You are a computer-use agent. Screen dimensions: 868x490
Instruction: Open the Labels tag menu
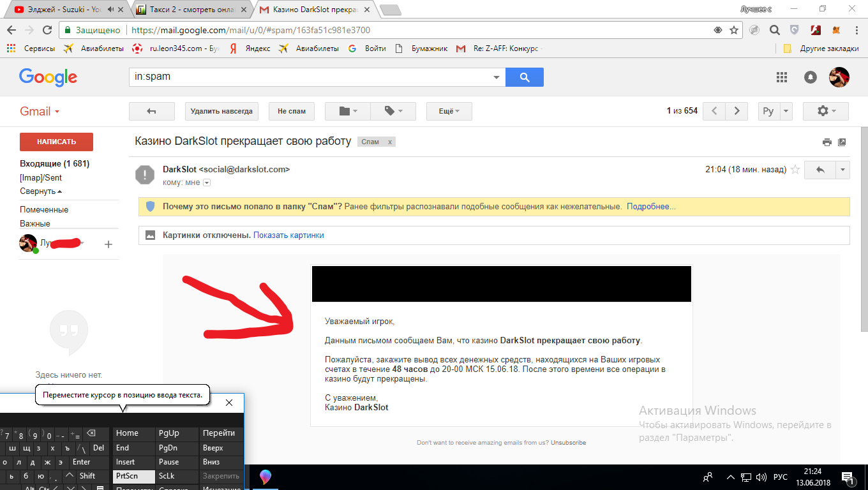pyautogui.click(x=393, y=111)
